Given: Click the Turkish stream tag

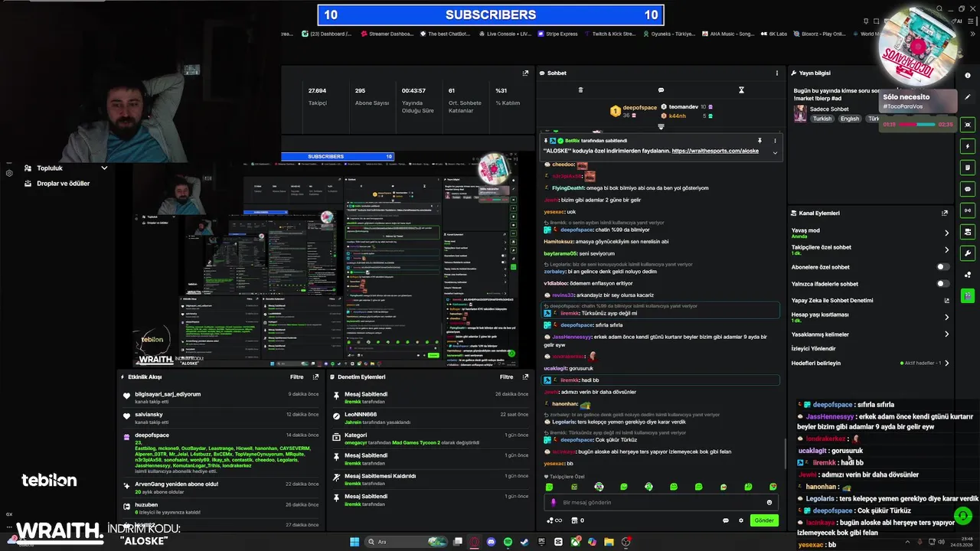Looking at the screenshot, I should tap(822, 119).
